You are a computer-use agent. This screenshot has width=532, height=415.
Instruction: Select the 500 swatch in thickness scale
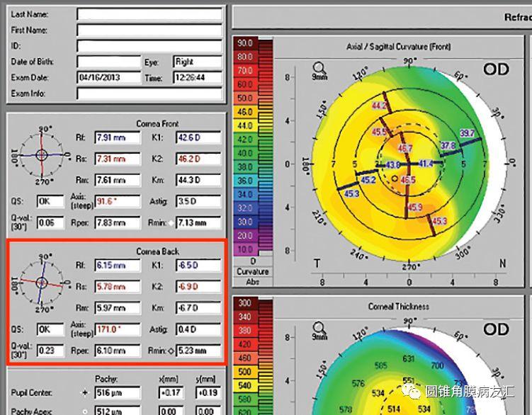pos(246,372)
